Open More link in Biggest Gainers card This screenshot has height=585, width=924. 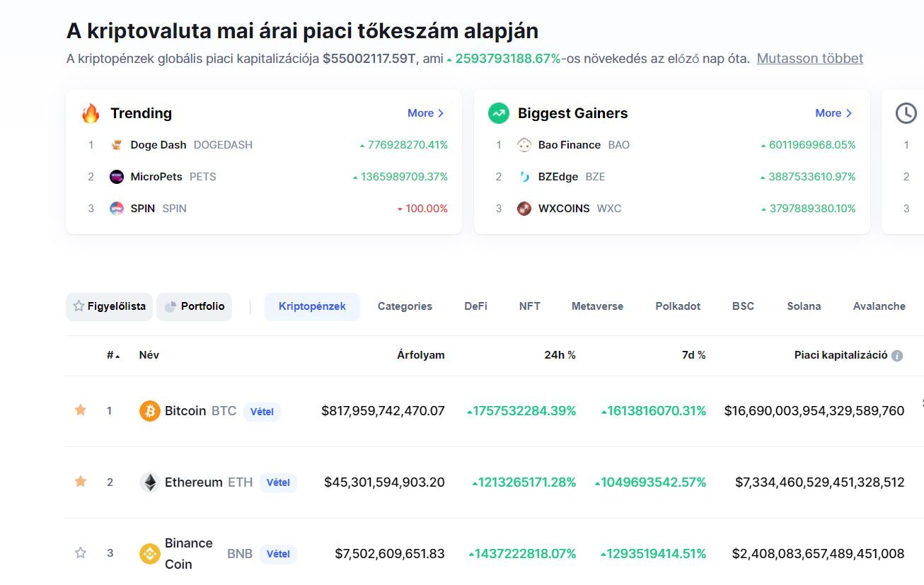[833, 113]
